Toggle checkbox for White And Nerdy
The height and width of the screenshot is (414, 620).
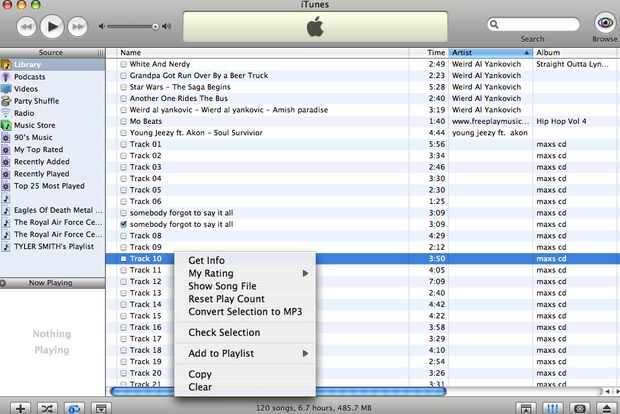coord(123,64)
